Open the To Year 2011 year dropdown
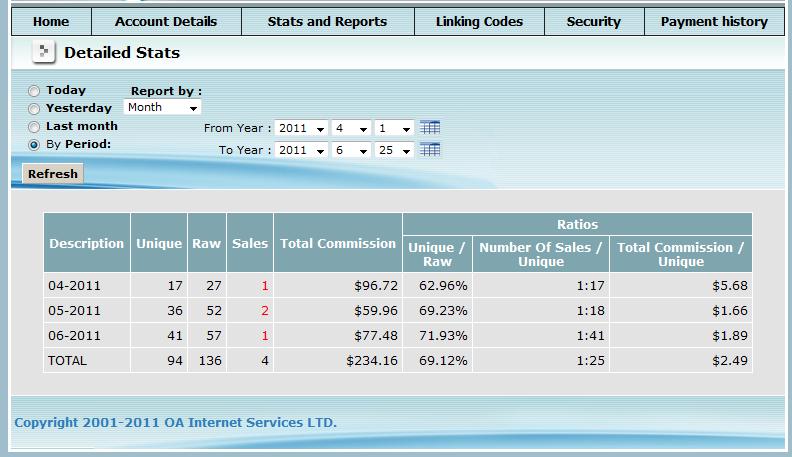792x457 pixels. pyautogui.click(x=301, y=150)
